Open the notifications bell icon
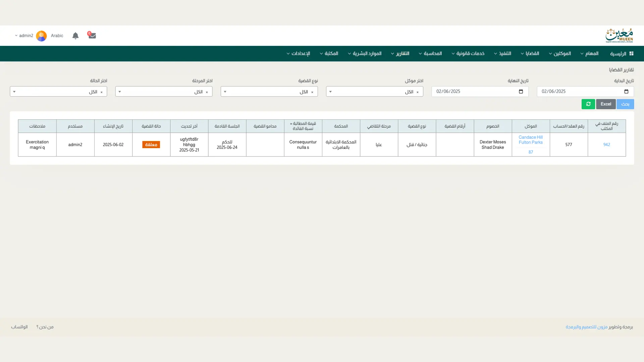 pyautogui.click(x=75, y=36)
